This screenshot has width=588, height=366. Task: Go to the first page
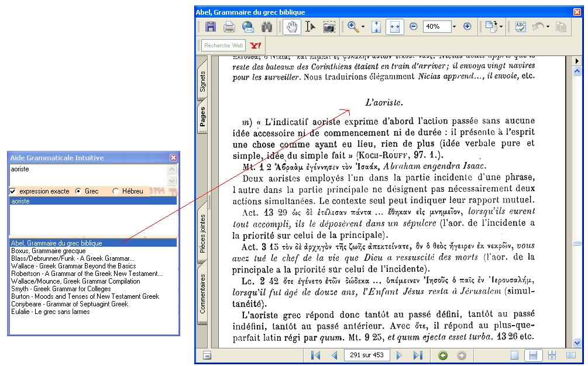316,355
